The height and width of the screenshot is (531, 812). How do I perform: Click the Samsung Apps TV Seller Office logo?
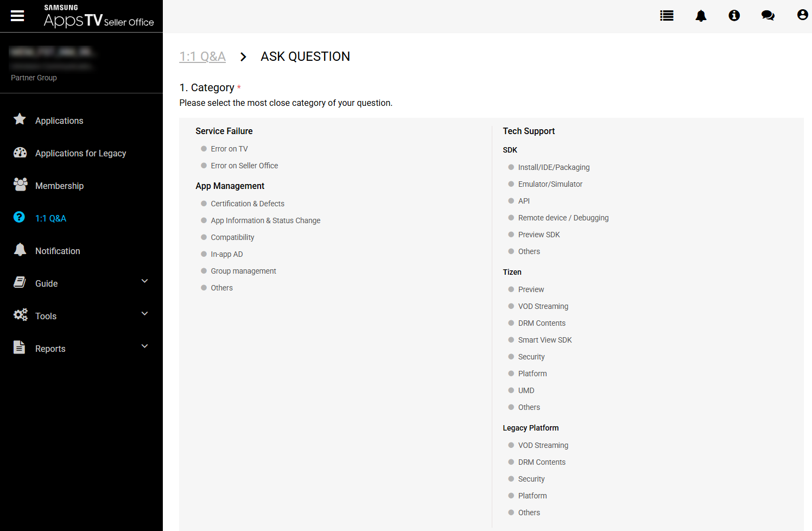99,16
